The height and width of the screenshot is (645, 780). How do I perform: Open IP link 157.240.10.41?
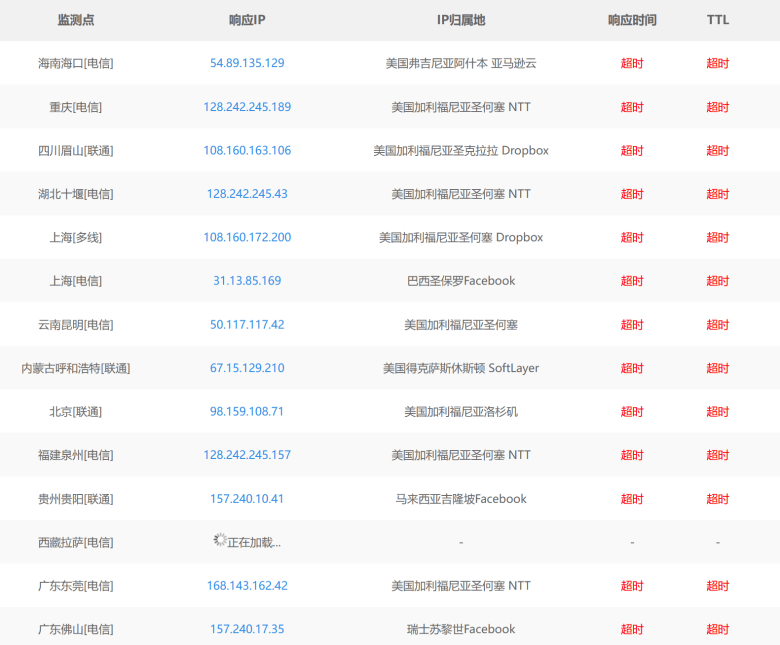(x=247, y=499)
